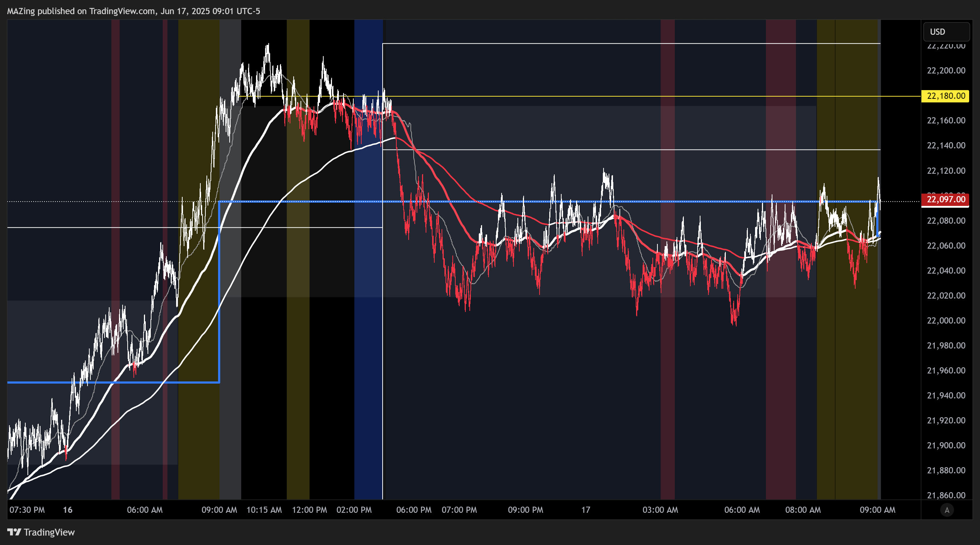
Task: Click the 22,060.00 price axis value
Action: (x=946, y=245)
